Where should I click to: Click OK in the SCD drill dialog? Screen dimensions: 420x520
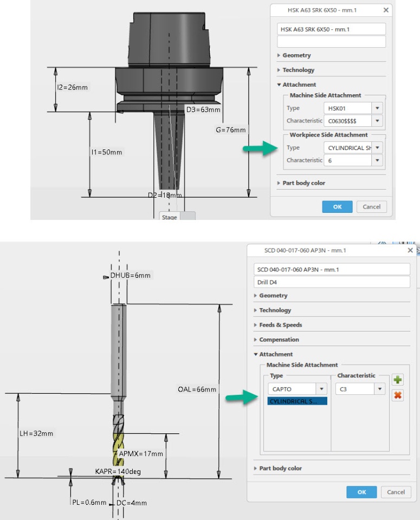361,492
